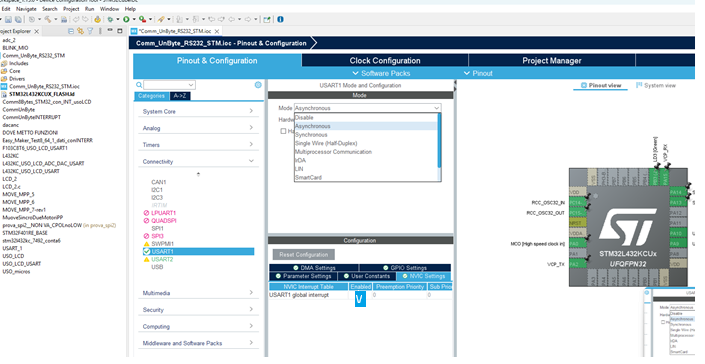Select USART2 in Connectivity list
This screenshot has width=705, height=364.
[162, 259]
